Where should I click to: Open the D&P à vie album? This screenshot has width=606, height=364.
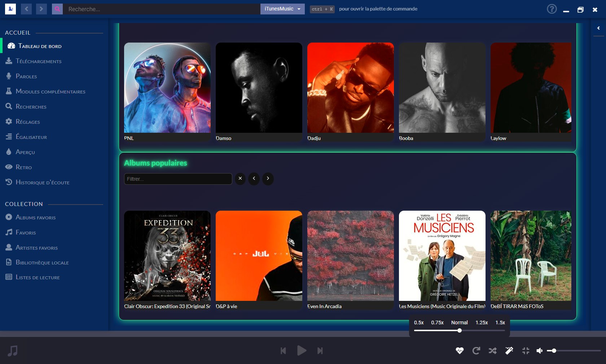coord(259,260)
